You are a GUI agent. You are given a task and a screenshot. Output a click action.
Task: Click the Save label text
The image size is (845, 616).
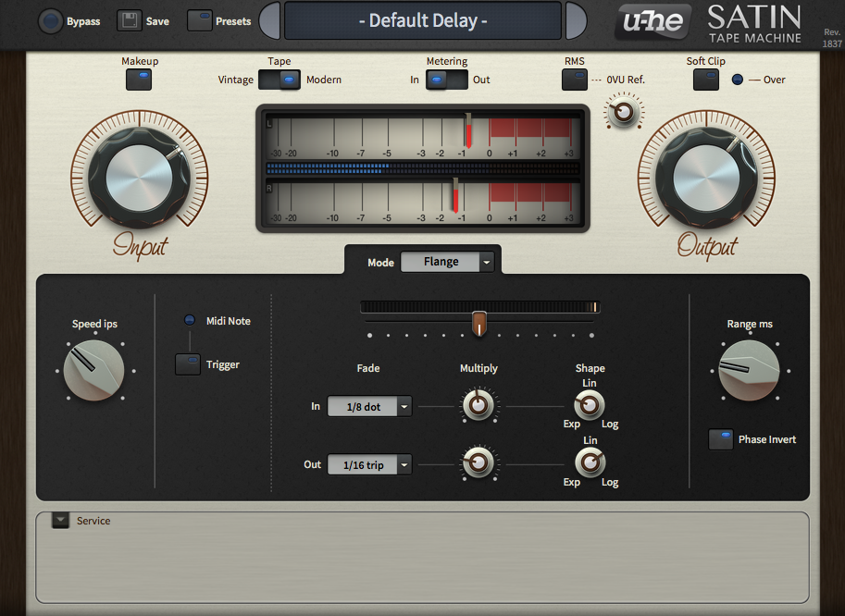[x=157, y=21]
